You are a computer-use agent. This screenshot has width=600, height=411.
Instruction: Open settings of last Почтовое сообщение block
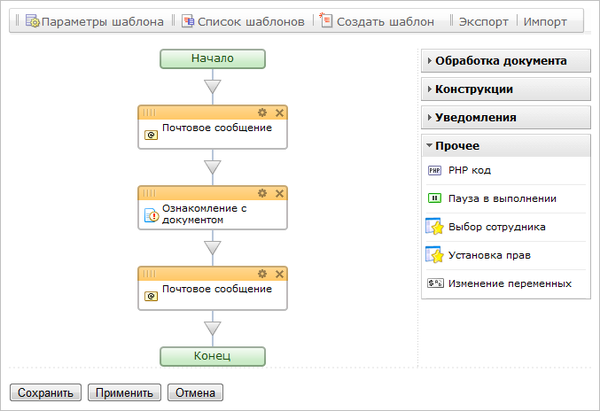click(x=262, y=273)
